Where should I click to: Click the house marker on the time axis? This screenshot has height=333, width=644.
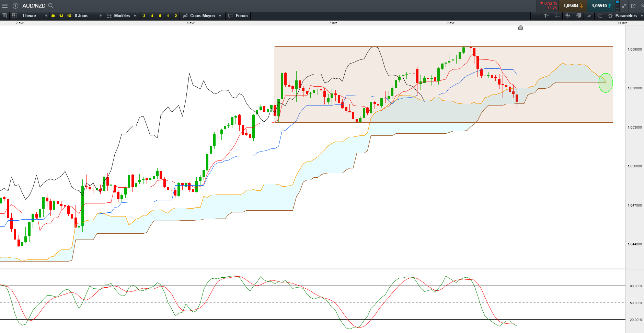520,27
